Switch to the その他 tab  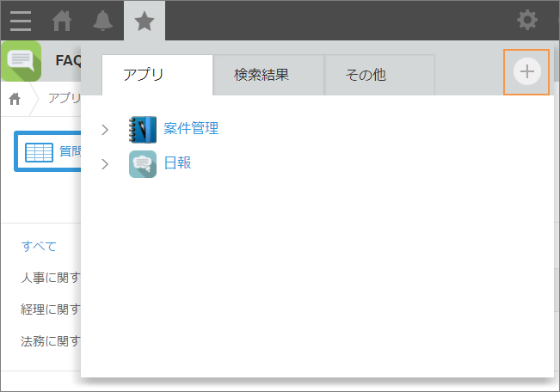[x=379, y=75]
